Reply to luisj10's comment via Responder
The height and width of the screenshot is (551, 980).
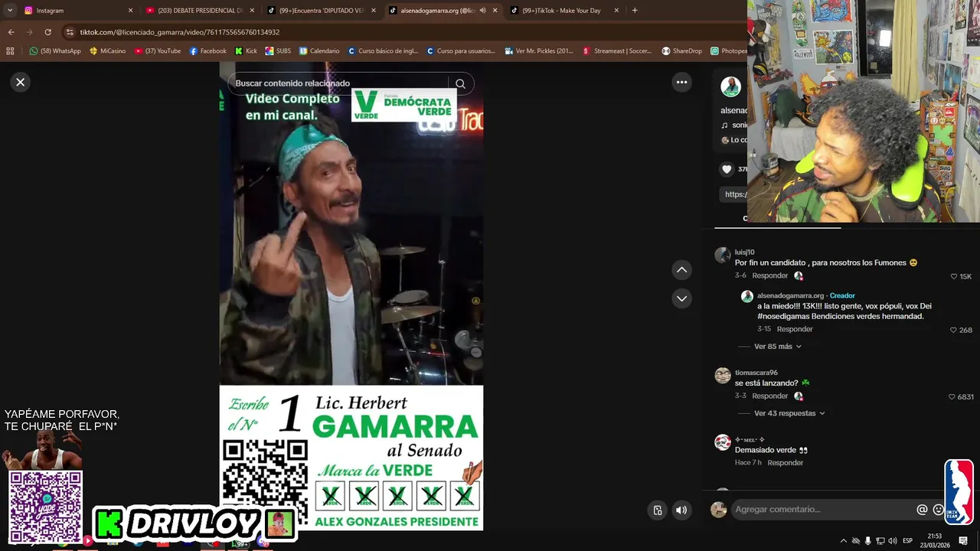click(769, 275)
